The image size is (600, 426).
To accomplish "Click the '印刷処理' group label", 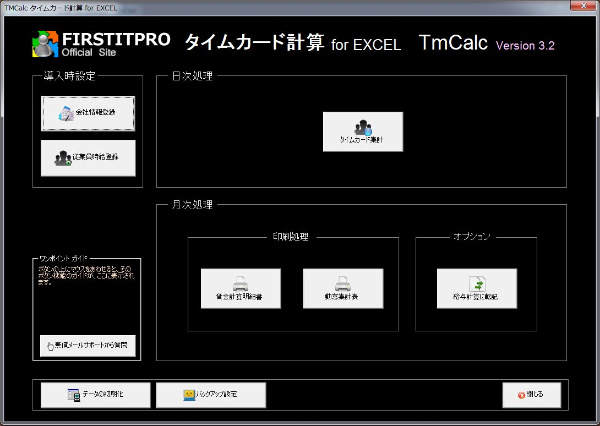I will (x=291, y=237).
